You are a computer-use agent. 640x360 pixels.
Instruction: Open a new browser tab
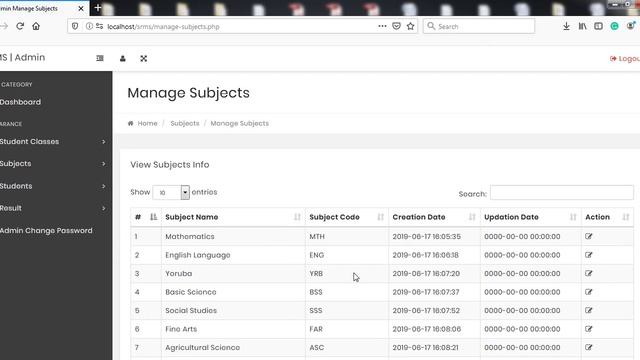pyautogui.click(x=98, y=8)
